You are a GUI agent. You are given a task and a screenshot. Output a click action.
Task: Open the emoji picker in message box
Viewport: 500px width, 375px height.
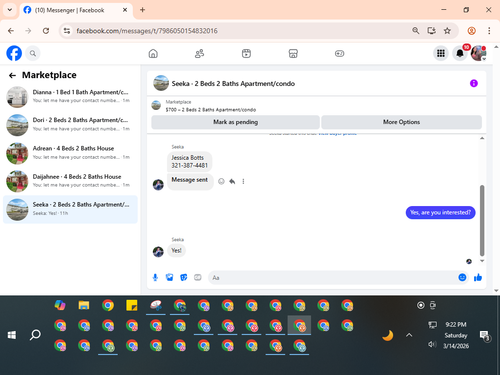pos(462,277)
